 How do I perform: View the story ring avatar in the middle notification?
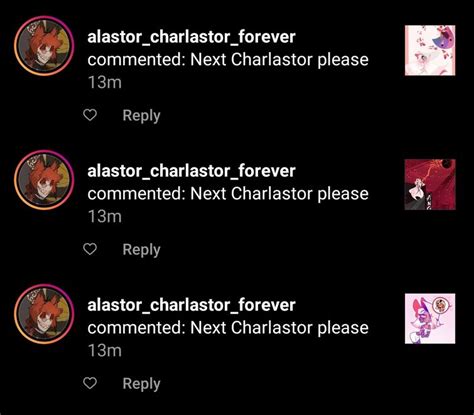pos(44,180)
